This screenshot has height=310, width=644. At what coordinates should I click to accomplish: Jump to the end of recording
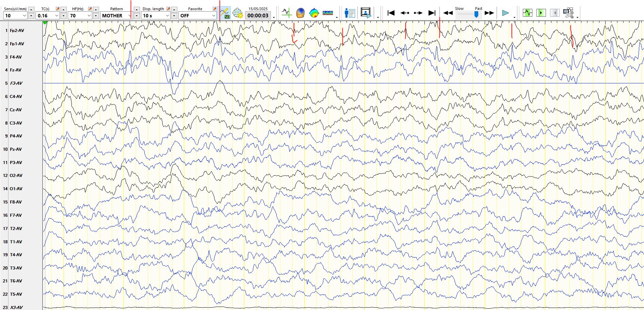[432, 13]
